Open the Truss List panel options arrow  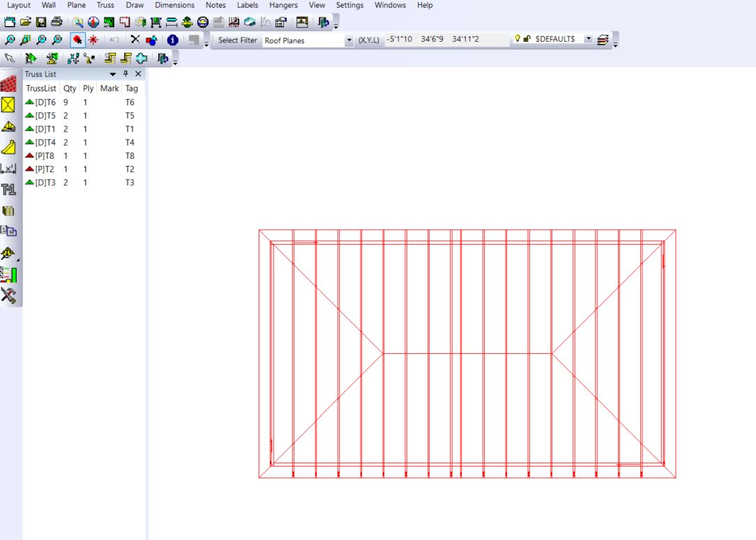click(113, 74)
